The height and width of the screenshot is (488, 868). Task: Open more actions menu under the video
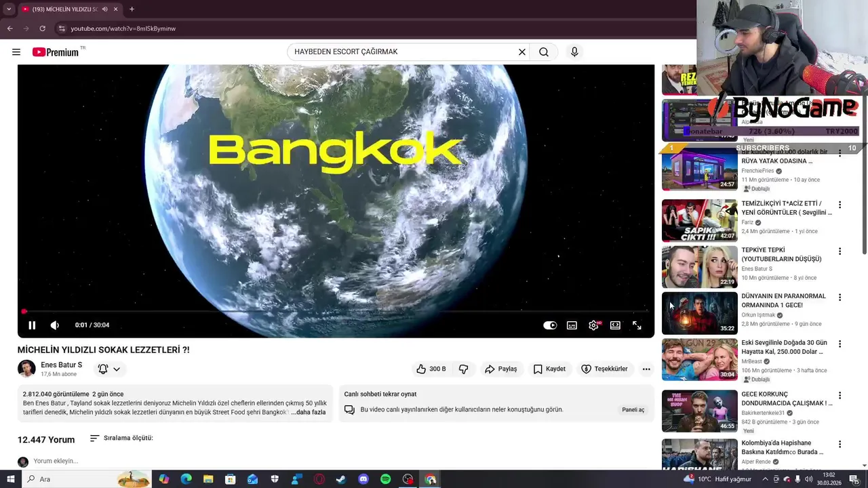point(646,369)
